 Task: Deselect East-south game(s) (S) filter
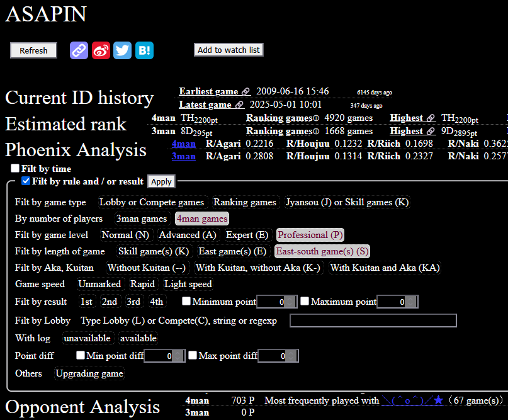pos(322,251)
